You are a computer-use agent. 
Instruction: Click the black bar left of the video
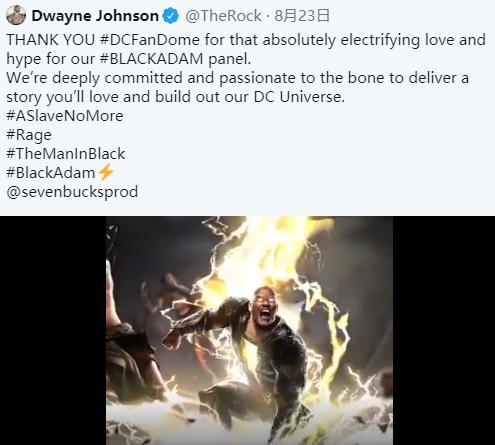53,331
